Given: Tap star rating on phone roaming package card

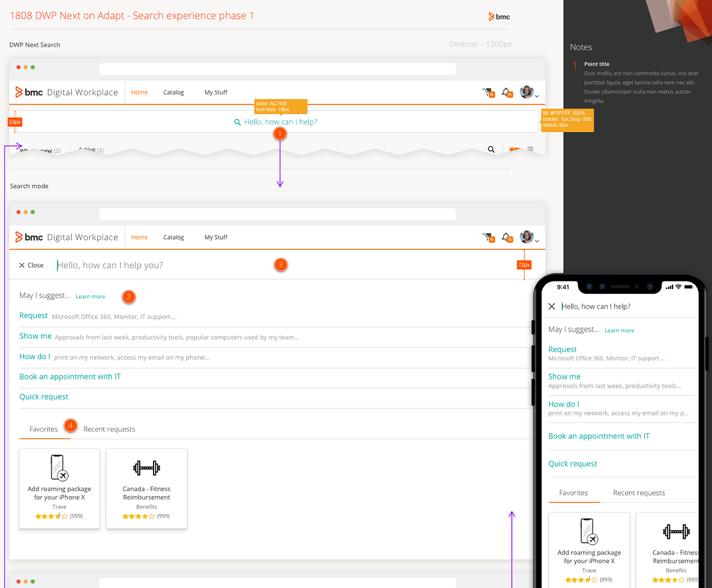Looking at the screenshot, I should (581, 580).
